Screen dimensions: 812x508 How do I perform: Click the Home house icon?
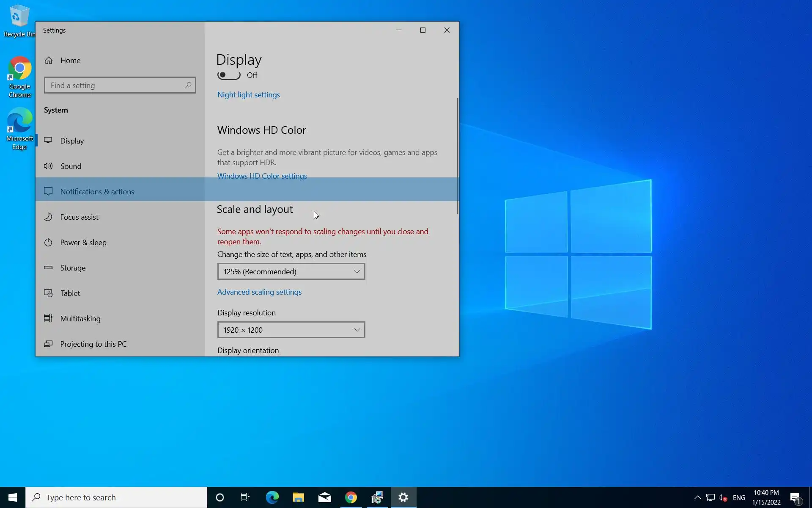click(x=49, y=61)
